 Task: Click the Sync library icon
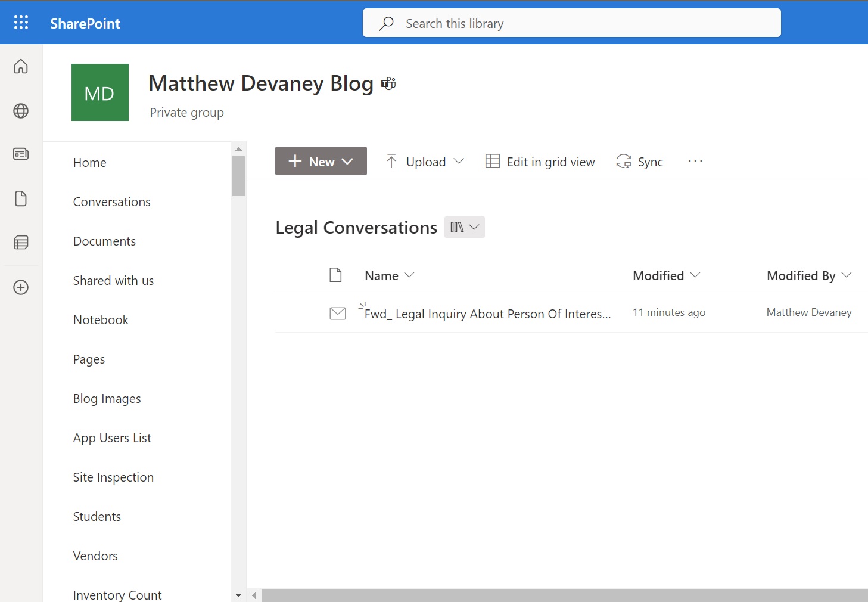coord(623,161)
